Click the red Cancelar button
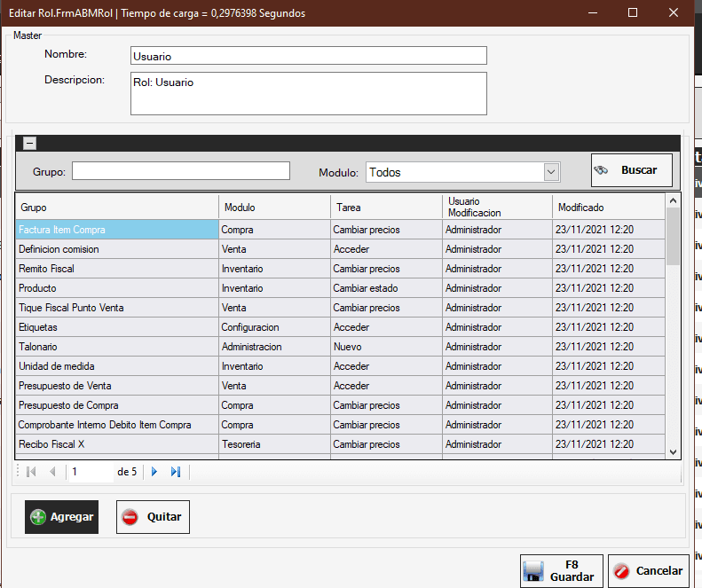The height and width of the screenshot is (588, 702). coord(649,571)
